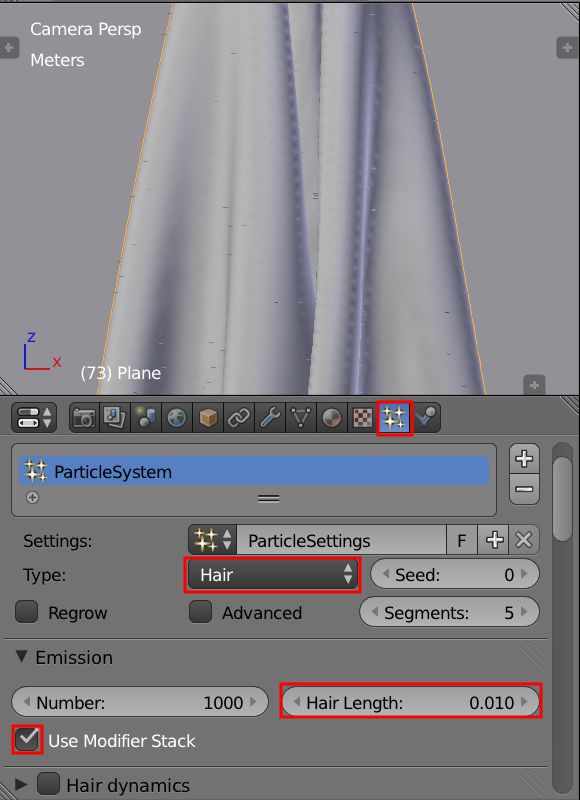
Task: Open the particle Type dropdown showing Hair
Action: pos(272,575)
